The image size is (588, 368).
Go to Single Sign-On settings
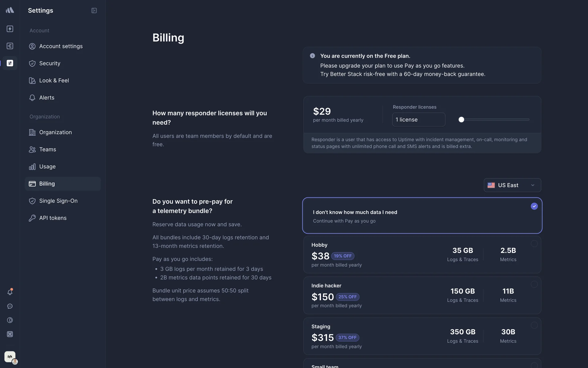[x=58, y=201]
